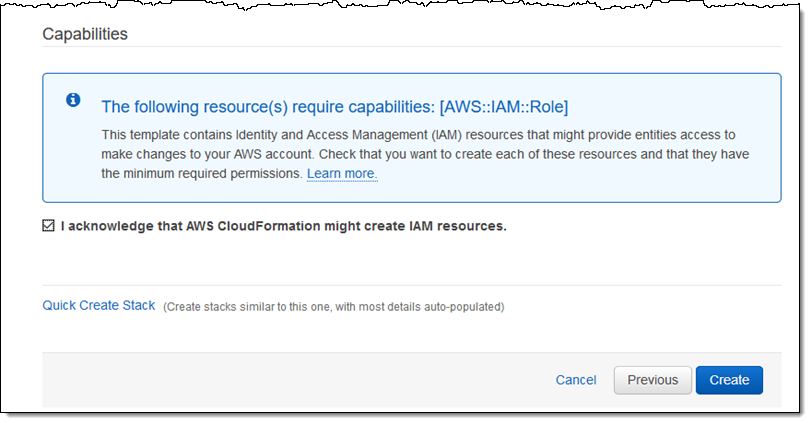Click the Quick Create Stack link

tap(98, 305)
